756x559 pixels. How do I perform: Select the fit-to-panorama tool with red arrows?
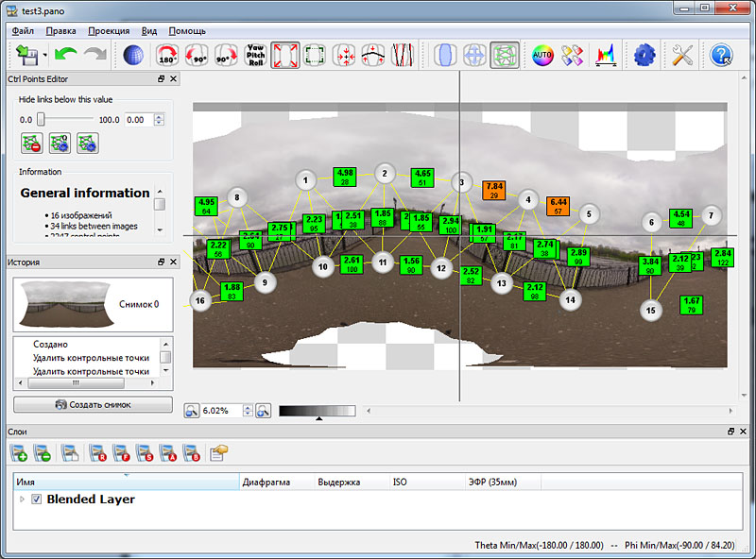pos(285,55)
